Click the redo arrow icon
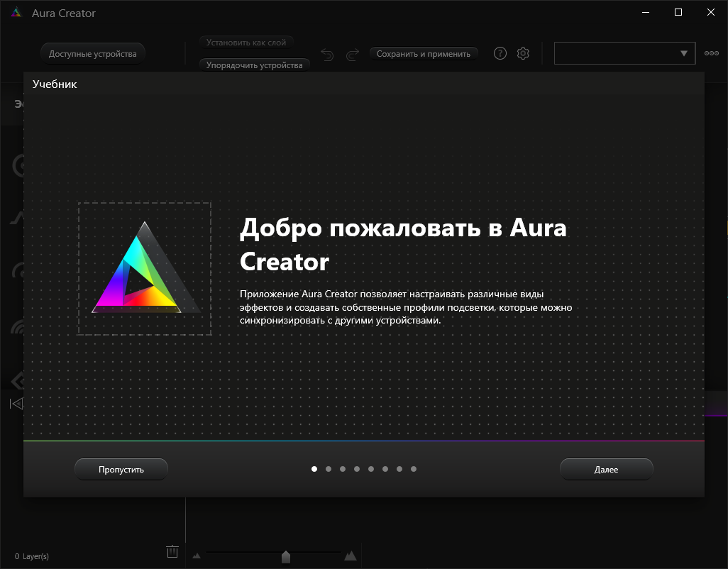Image resolution: width=728 pixels, height=569 pixels. pyautogui.click(x=353, y=54)
